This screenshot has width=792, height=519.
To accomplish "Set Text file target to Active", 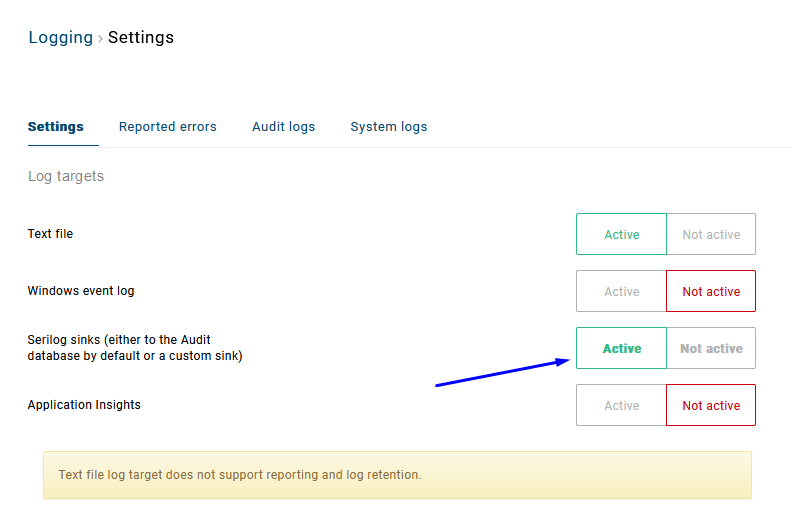I will tap(621, 234).
